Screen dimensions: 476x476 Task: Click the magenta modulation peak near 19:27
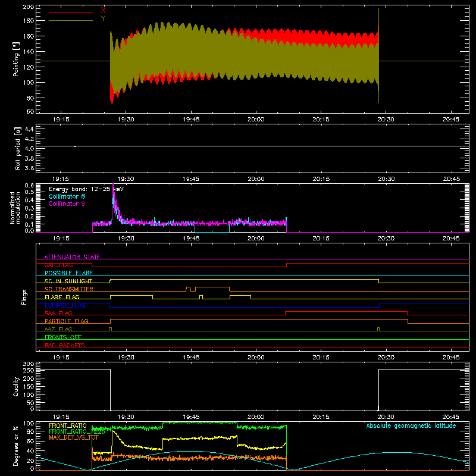click(113, 188)
